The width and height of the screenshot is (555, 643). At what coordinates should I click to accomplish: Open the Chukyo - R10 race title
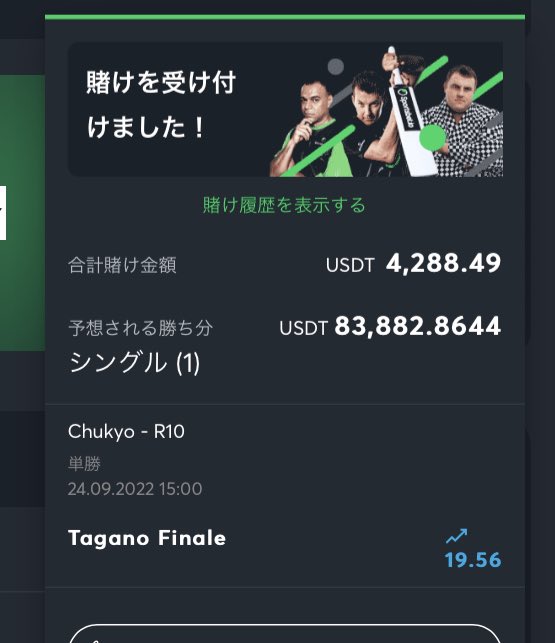pyautogui.click(x=126, y=432)
